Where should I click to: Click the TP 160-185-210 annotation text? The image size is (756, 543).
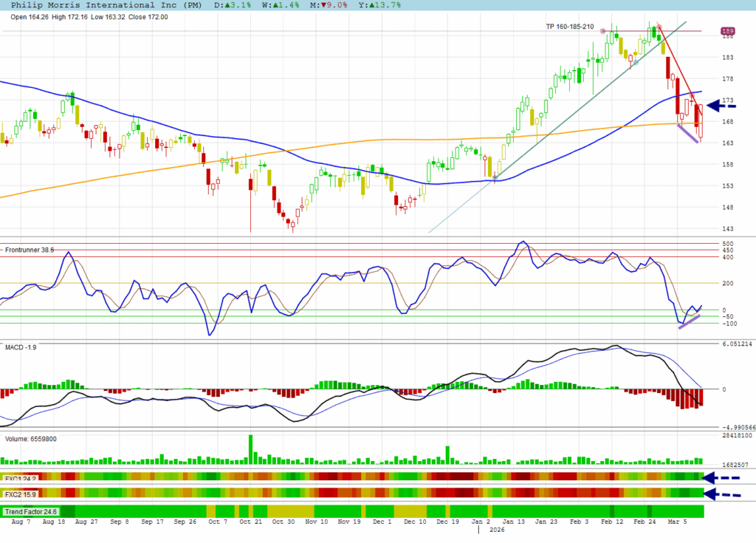(x=570, y=27)
